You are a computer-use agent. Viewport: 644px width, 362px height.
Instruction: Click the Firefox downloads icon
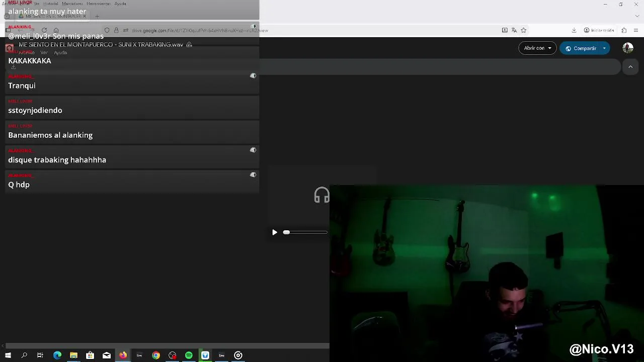574,30
